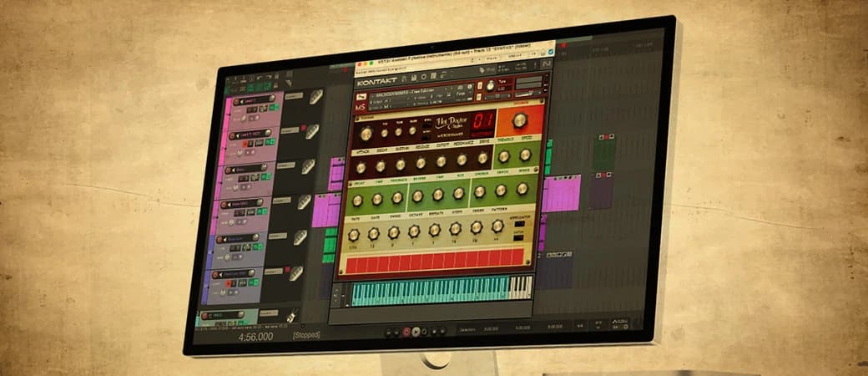Click the Chorus knob in the effects row
This screenshot has height=376, width=868.
click(x=480, y=192)
